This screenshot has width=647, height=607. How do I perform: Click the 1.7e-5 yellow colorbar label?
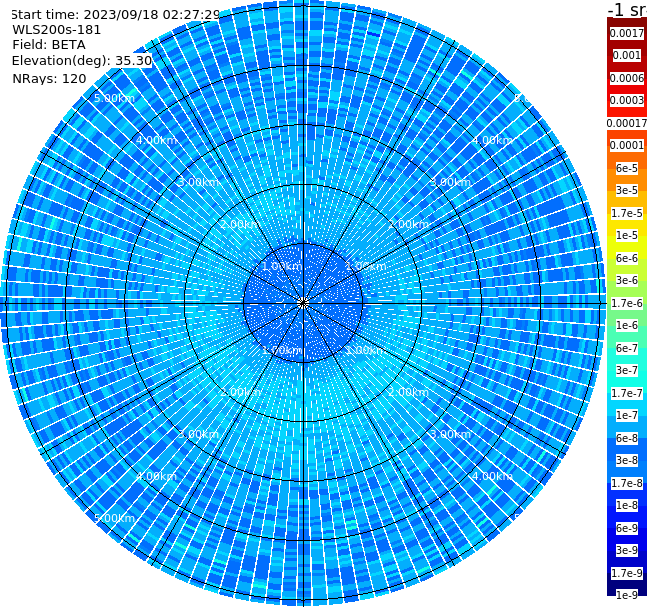coord(627,213)
